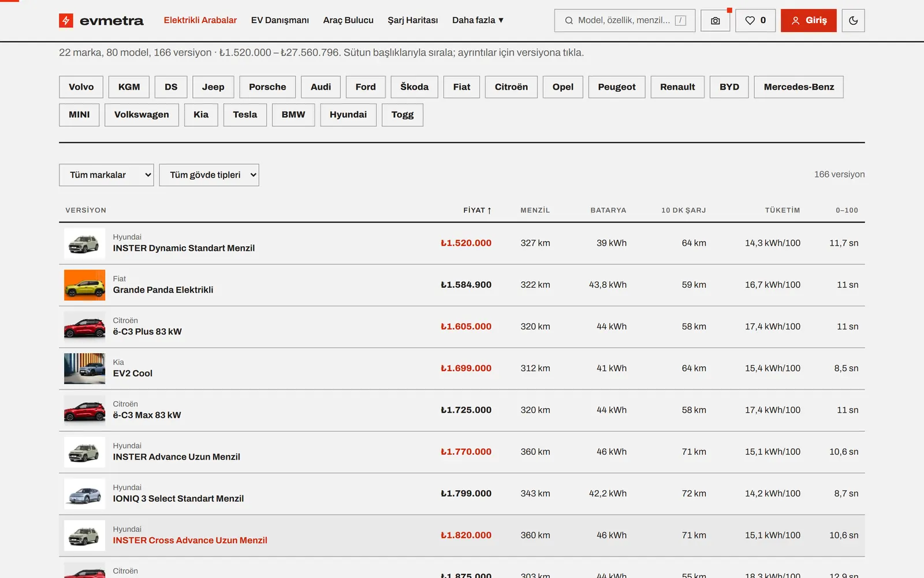
Task: Open Elektrikli Arabalar nav item
Action: coord(200,20)
